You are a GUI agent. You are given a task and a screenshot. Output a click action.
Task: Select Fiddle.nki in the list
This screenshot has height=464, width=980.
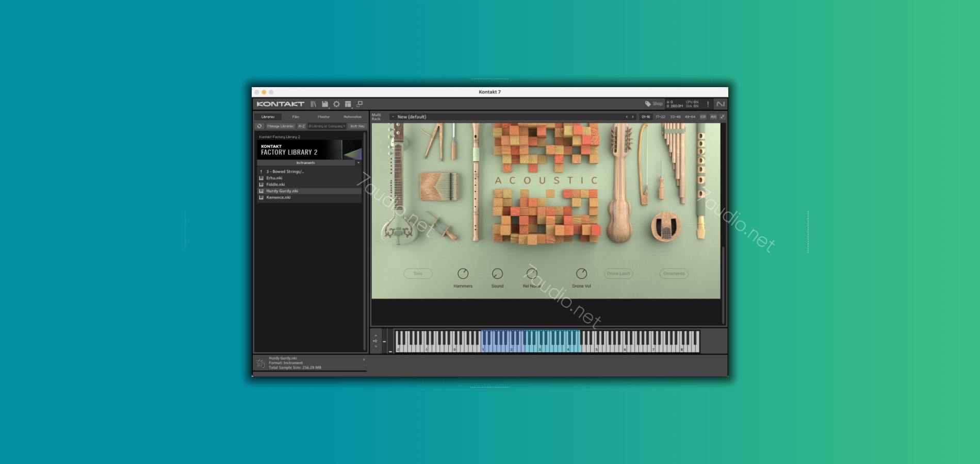[x=275, y=185]
